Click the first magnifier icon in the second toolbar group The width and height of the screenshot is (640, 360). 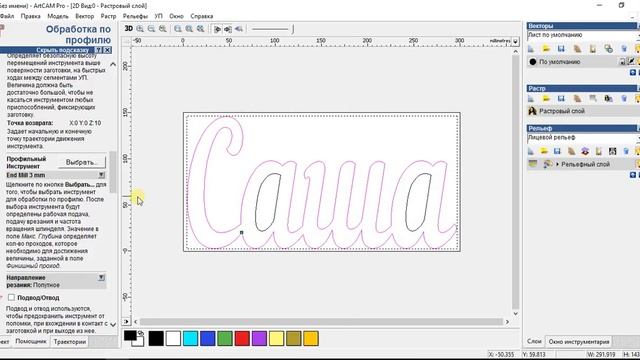(x=178, y=29)
